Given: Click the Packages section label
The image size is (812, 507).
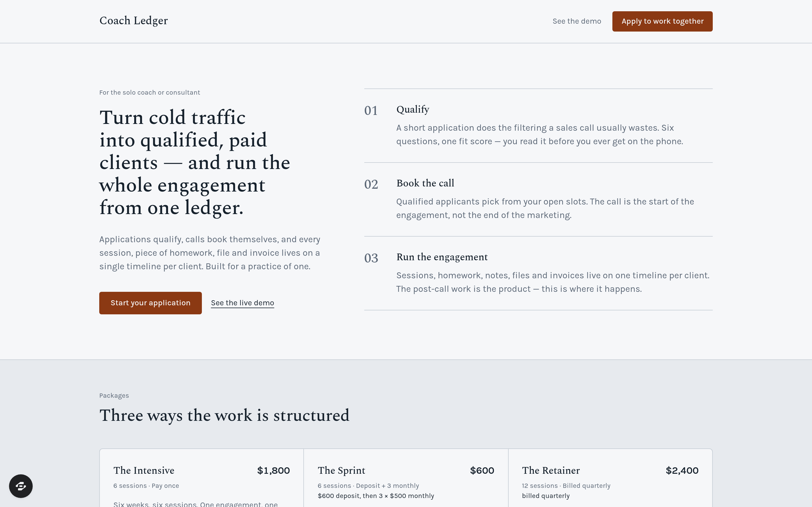Looking at the screenshot, I should pos(114,396).
